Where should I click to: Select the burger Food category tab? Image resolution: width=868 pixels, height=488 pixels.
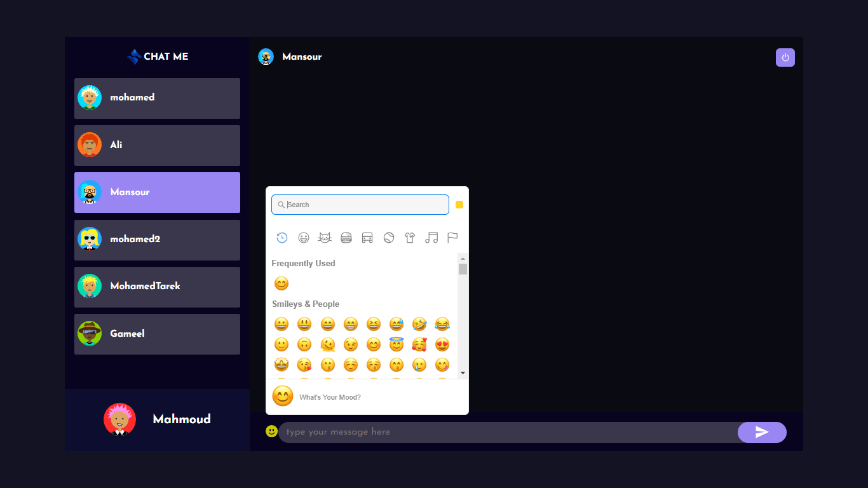(x=346, y=238)
